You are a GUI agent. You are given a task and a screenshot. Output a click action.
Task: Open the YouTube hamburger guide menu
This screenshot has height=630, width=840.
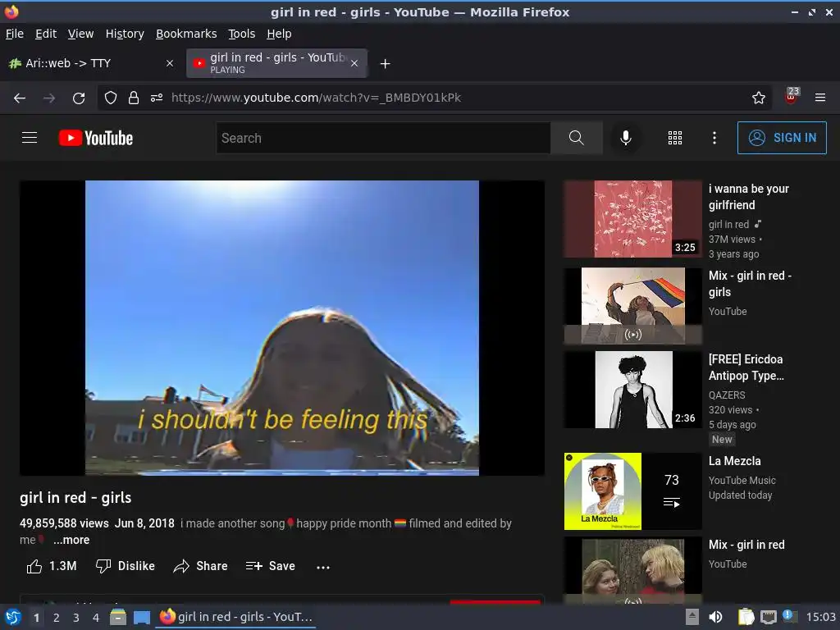pos(30,138)
